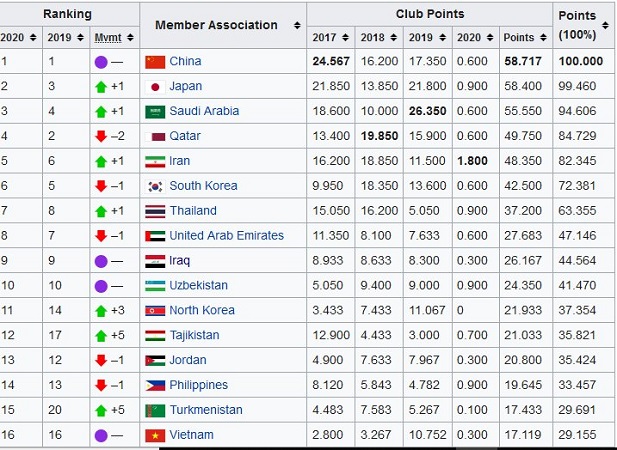
Task: Click the Japan flag icon
Action: tap(155, 86)
